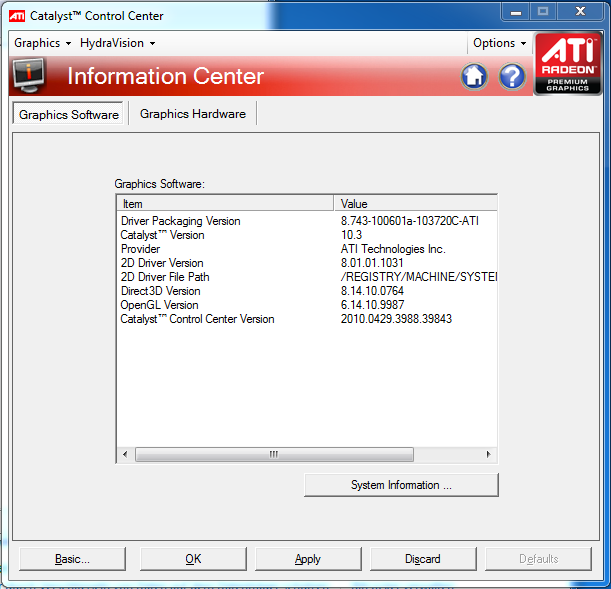Click the horizontal scrollbar thumb in the list
This screenshot has height=589, width=611.
click(274, 454)
